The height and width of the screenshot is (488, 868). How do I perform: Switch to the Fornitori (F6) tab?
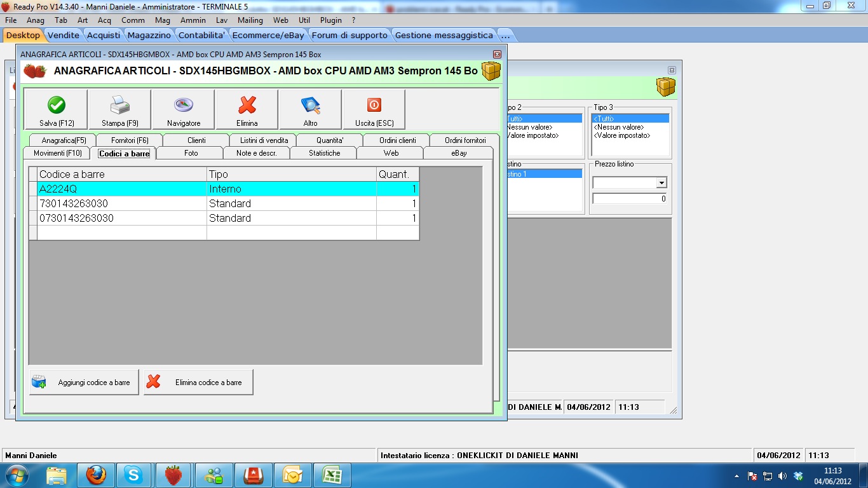coord(130,140)
